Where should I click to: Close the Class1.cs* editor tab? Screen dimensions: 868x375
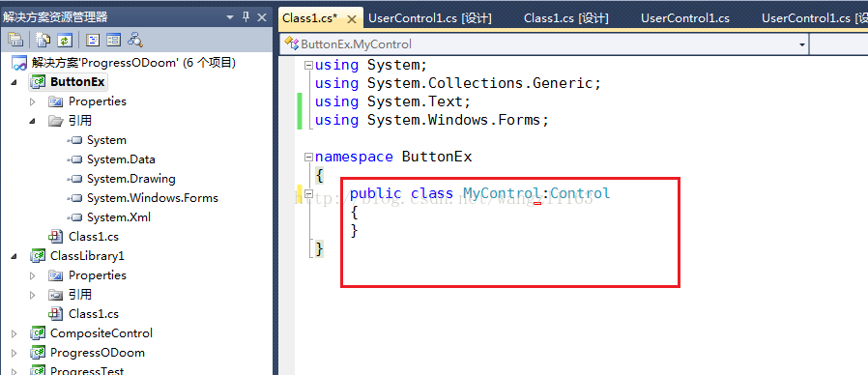tap(351, 19)
